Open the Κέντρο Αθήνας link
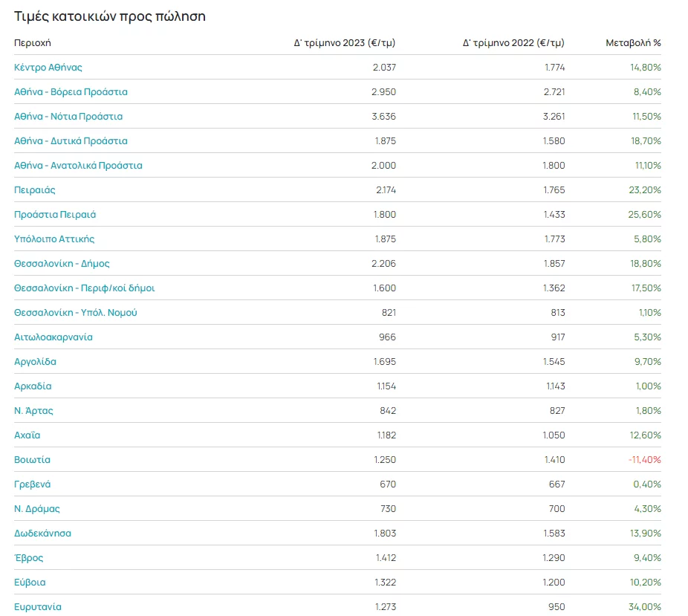Screen dimensions: 688x616 [x=48, y=68]
